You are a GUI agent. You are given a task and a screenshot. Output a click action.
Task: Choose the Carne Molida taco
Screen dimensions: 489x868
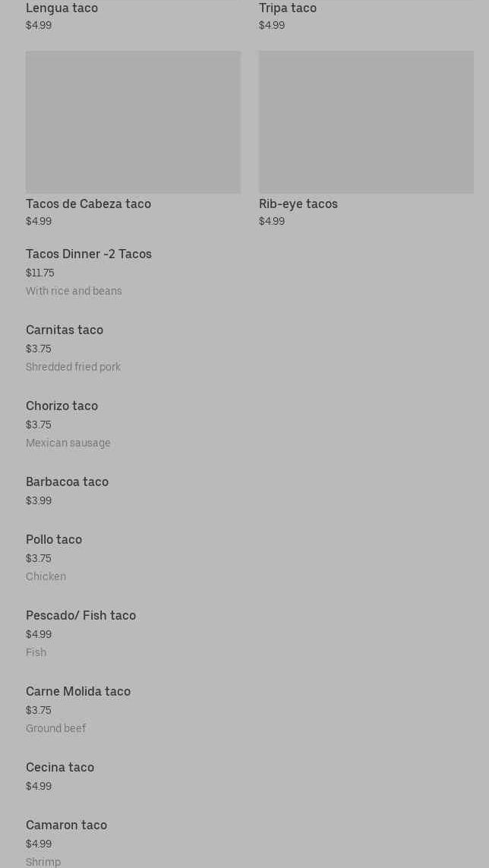point(78,692)
